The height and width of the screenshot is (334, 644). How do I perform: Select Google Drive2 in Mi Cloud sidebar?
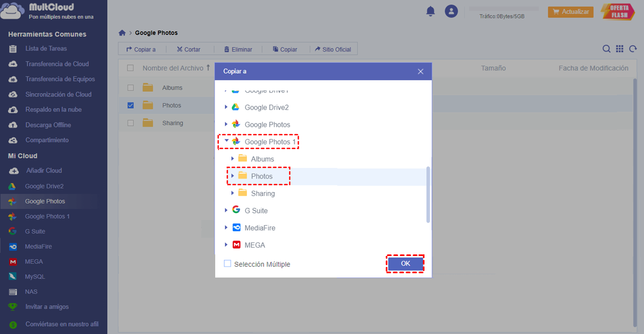44,186
